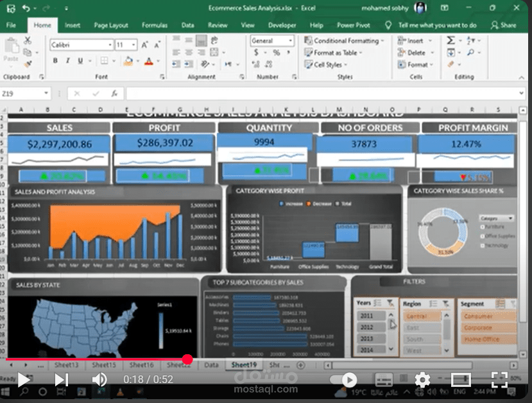Image resolution: width=532 pixels, height=403 pixels.
Task: Open the Sheet19 worksheet tab
Action: click(244, 365)
